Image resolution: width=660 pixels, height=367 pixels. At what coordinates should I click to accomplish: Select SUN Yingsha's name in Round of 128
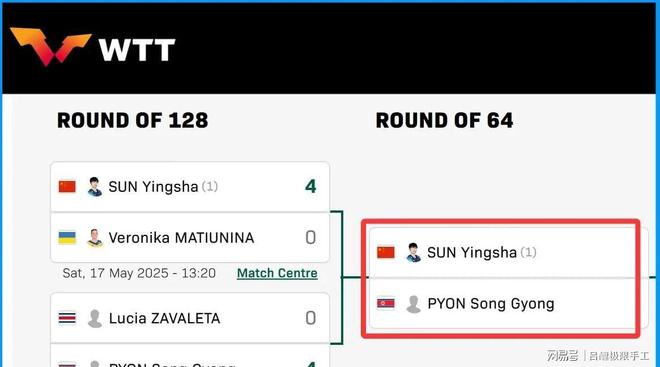click(x=153, y=187)
